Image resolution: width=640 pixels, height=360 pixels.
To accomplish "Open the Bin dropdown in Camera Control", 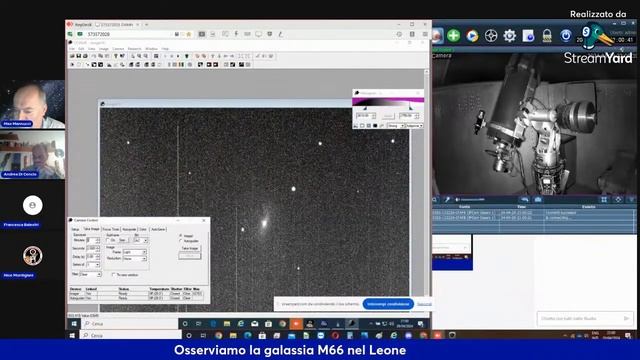I will click(x=140, y=240).
